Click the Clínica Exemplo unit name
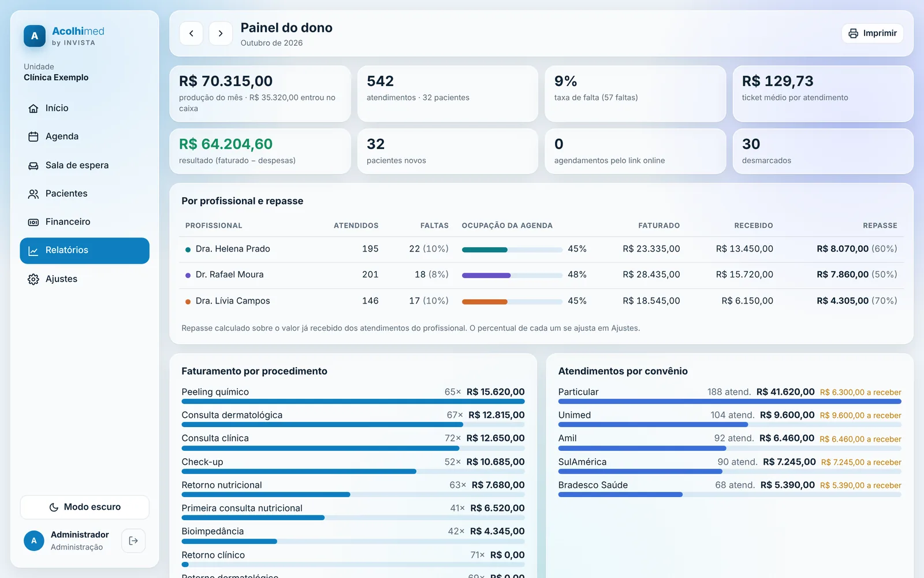 (56, 77)
